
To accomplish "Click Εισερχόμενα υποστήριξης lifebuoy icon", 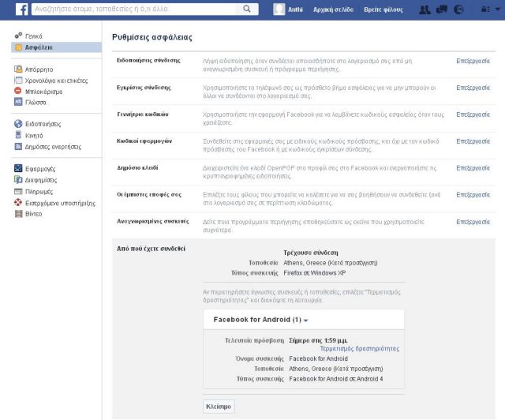I will (18, 202).
